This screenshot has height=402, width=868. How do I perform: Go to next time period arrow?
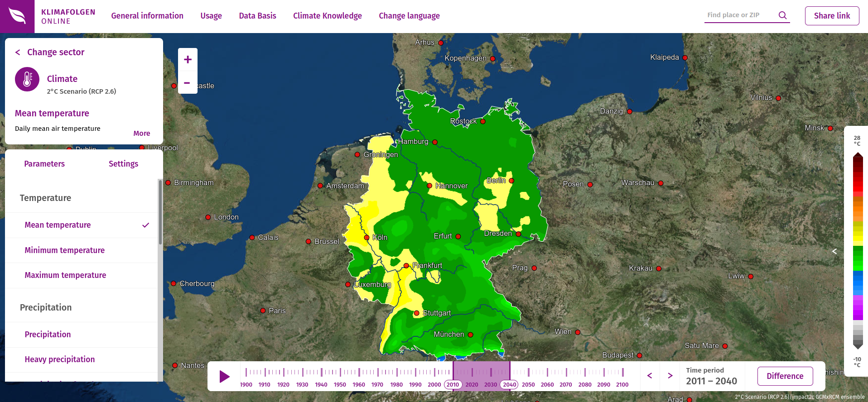[x=670, y=376]
